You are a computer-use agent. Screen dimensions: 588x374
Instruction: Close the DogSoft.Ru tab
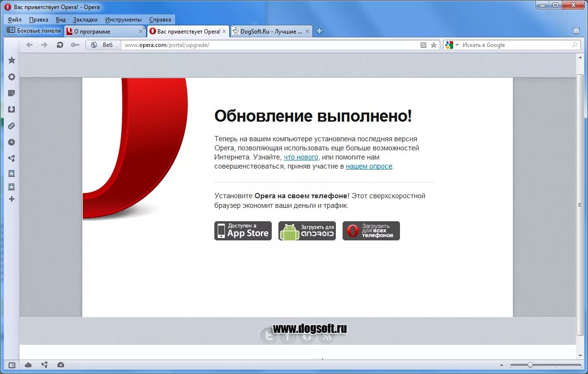coord(308,32)
